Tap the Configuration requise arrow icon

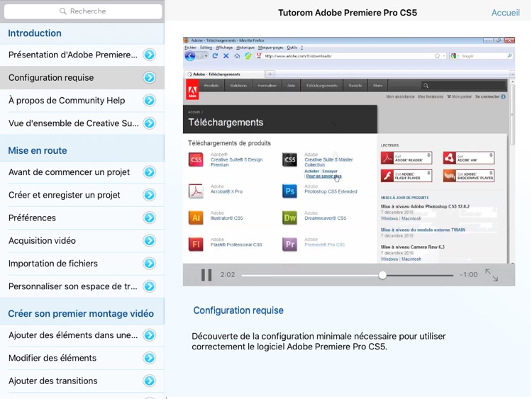[149, 78]
